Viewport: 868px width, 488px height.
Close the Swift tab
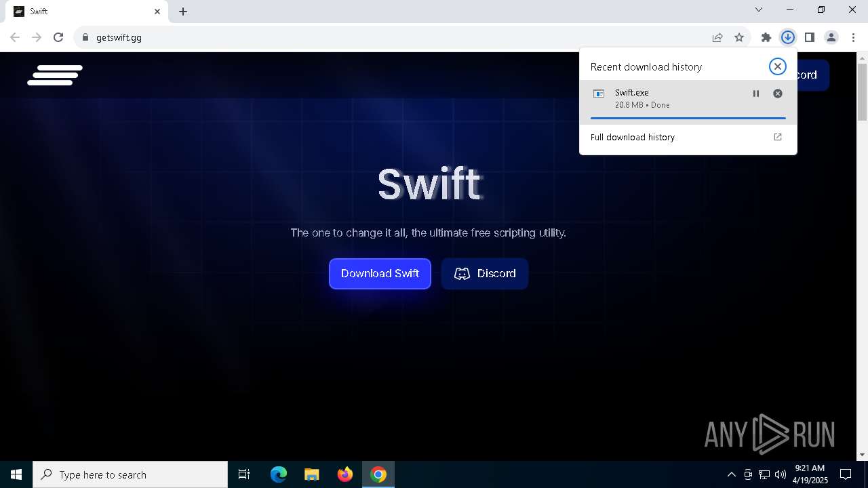(x=157, y=12)
